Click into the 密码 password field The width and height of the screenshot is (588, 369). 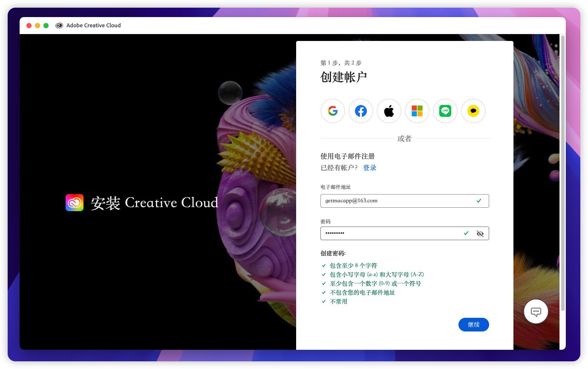[390, 233]
